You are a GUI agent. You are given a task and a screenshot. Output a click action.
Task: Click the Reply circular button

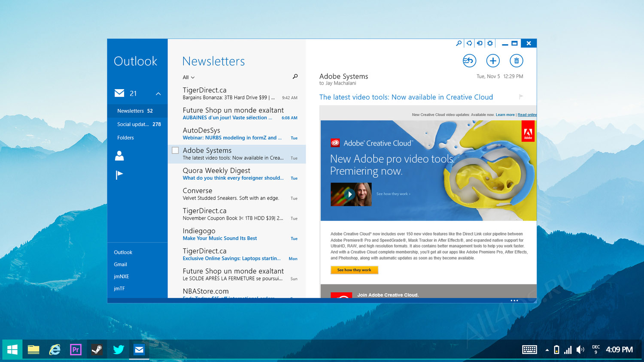[469, 61]
